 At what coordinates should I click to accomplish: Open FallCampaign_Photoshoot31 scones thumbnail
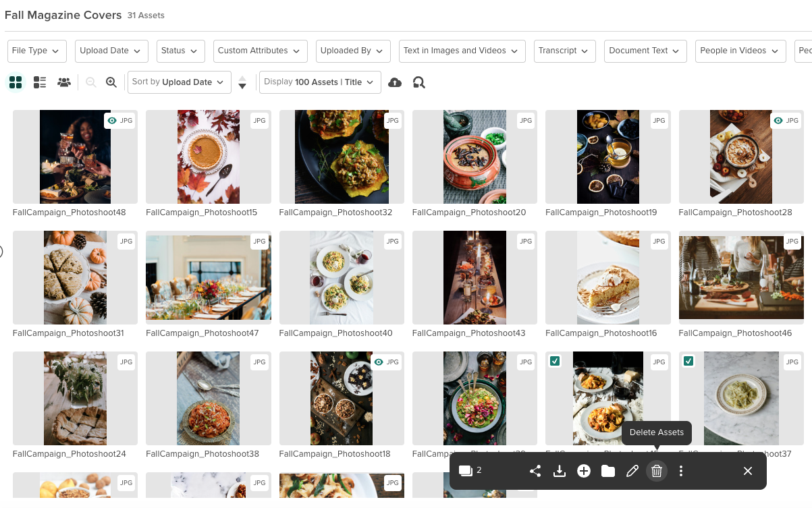75,278
